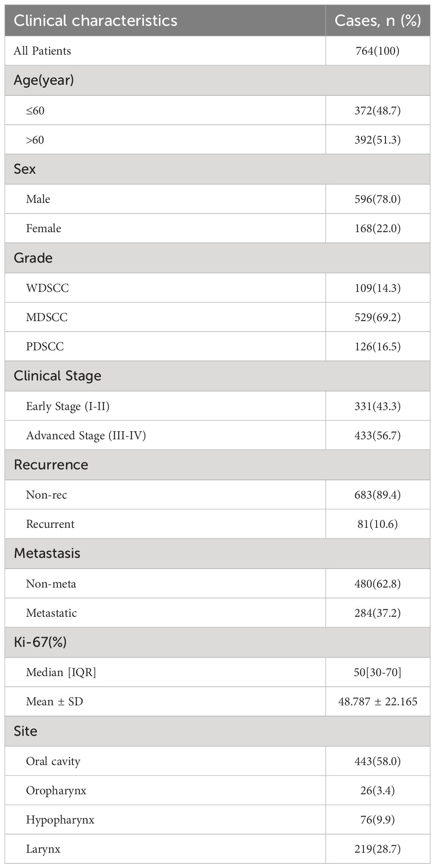435x868 pixels.
Task: Click the MDSCC row label
Action: tap(47, 317)
